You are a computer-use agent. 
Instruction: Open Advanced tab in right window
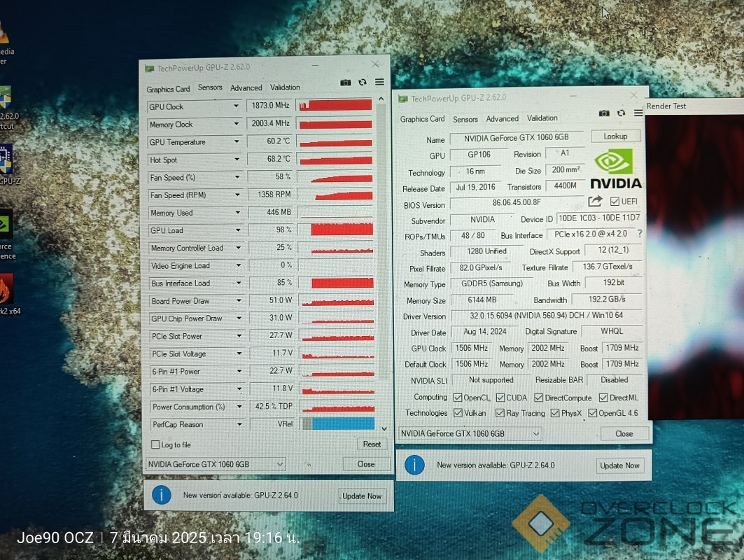click(x=502, y=118)
